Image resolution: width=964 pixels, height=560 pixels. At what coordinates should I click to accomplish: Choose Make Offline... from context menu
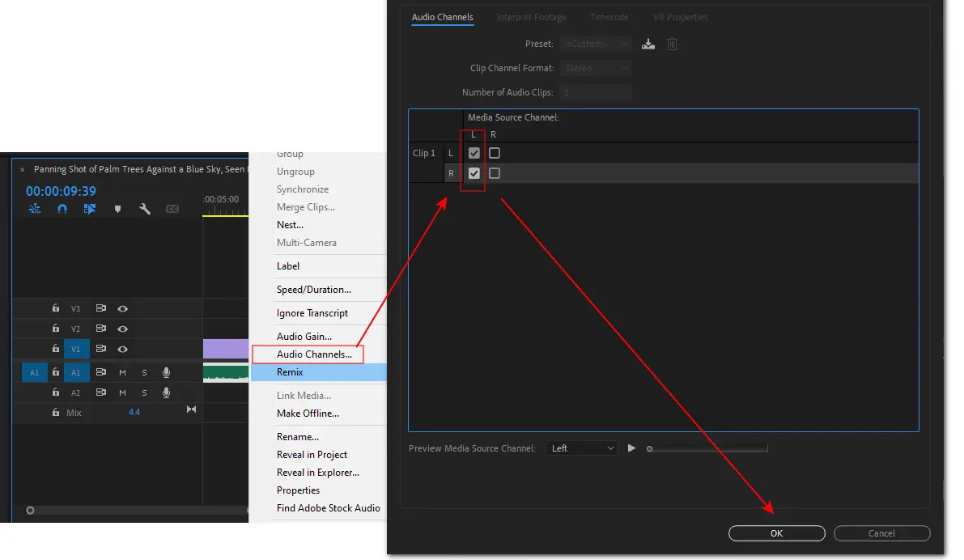point(308,413)
